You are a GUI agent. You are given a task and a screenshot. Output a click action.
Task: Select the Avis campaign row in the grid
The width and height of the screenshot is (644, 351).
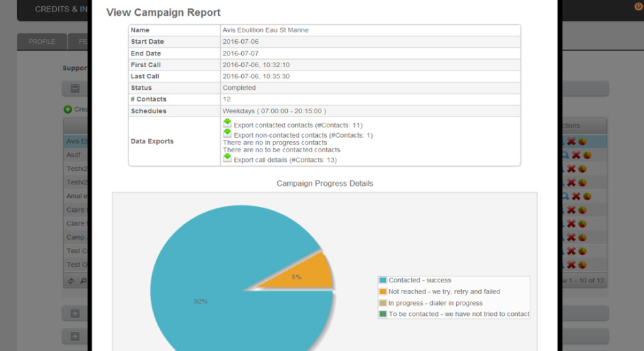click(77, 141)
